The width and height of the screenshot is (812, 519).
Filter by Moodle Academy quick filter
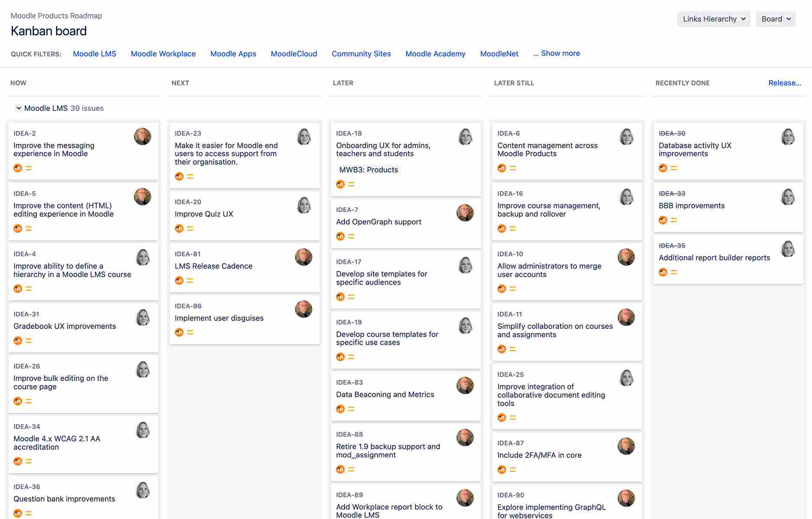coord(435,54)
